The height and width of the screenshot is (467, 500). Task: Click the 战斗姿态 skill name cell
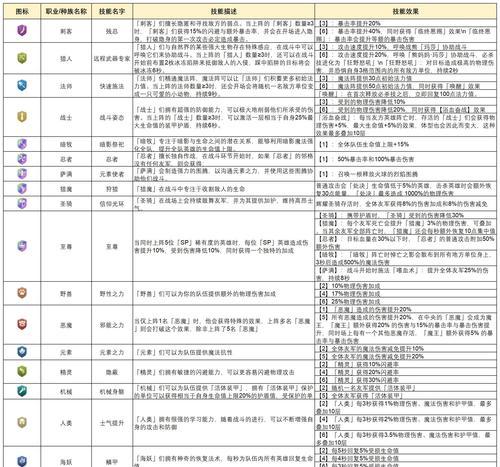point(112,117)
